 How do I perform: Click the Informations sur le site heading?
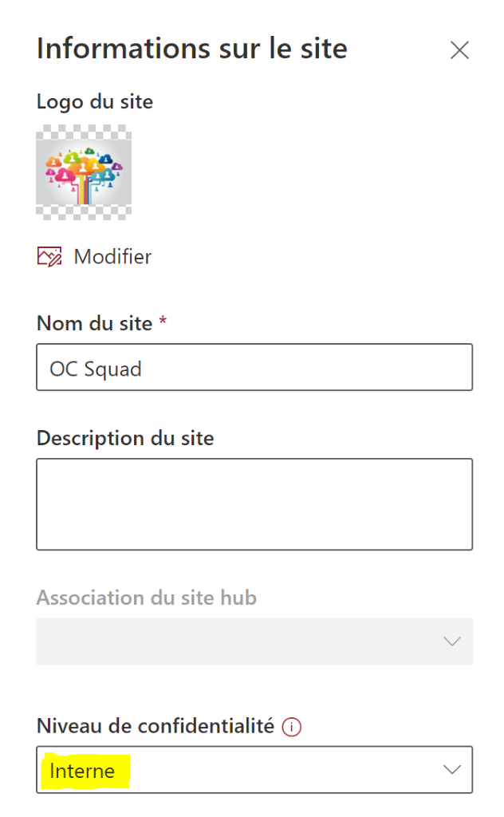coord(192,49)
